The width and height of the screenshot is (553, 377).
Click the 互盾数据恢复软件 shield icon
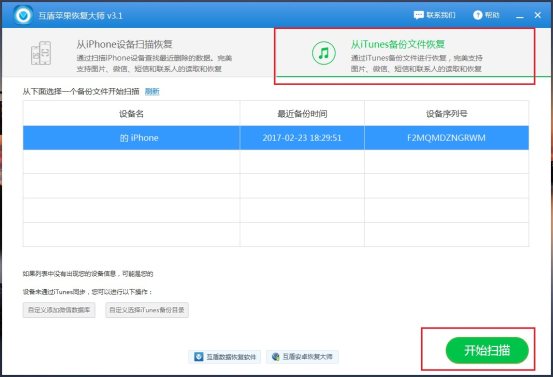click(199, 357)
